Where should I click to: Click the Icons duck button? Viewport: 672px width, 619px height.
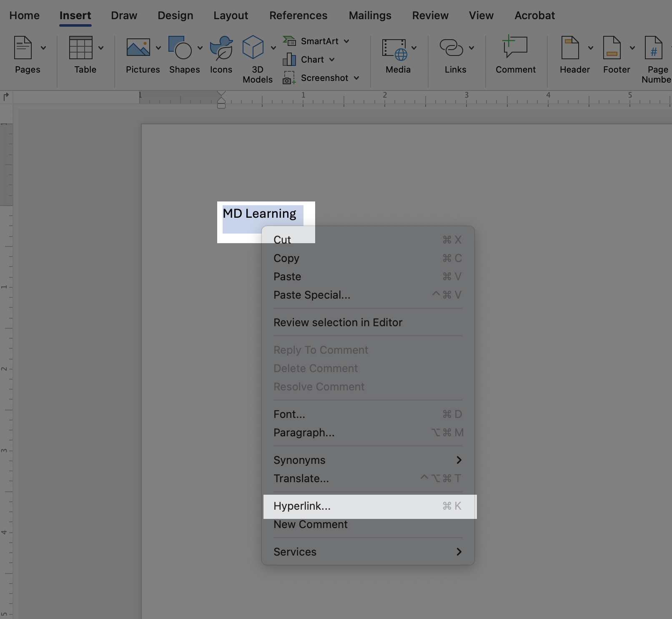coord(221,48)
